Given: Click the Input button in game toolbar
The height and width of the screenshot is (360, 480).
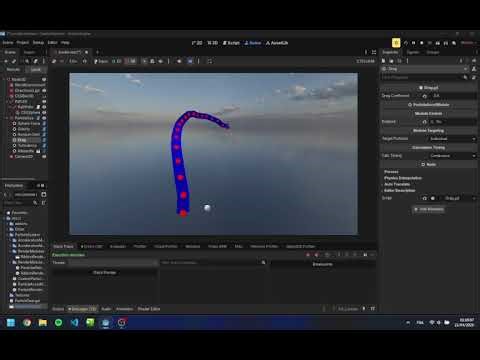Looking at the screenshot, I should point(101,61).
